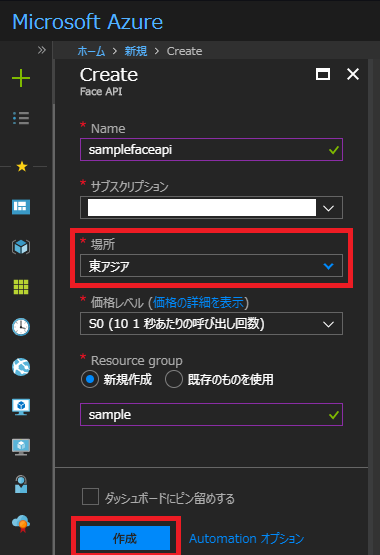Click the green plus create resource icon
The width and height of the screenshot is (380, 555).
click(x=21, y=78)
